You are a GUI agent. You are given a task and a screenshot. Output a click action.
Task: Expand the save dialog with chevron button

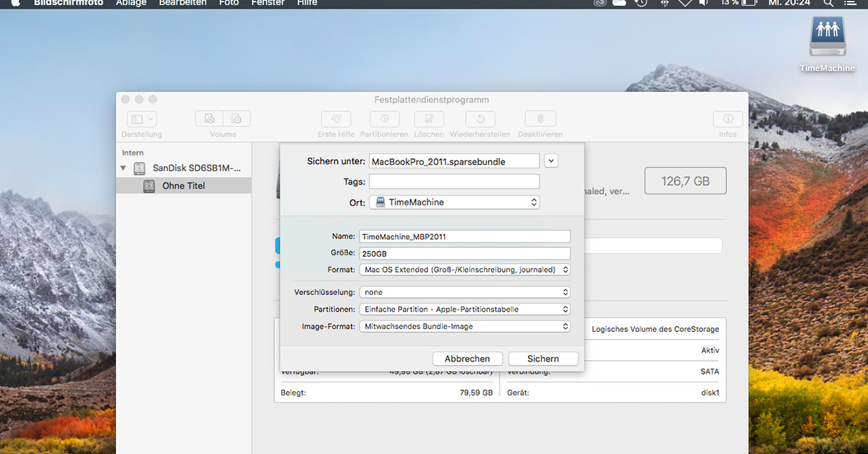[x=551, y=161]
